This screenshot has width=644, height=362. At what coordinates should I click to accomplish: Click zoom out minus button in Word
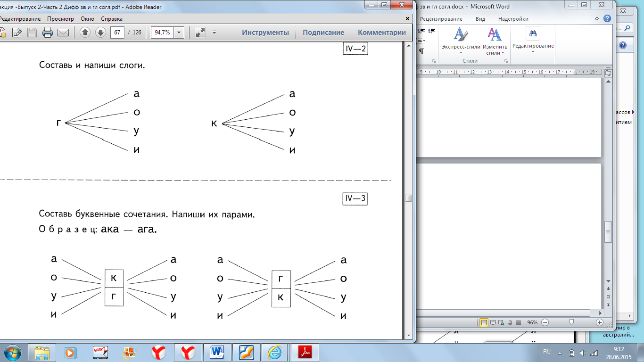tap(545, 322)
